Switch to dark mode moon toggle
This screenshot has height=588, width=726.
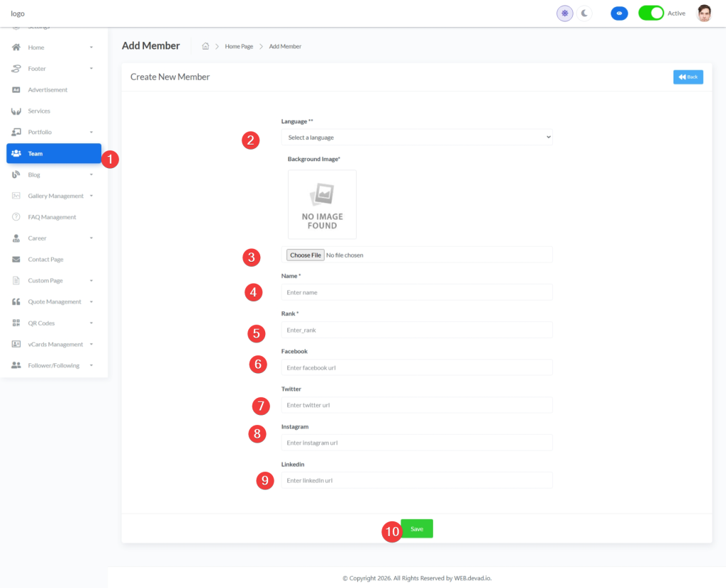click(584, 13)
